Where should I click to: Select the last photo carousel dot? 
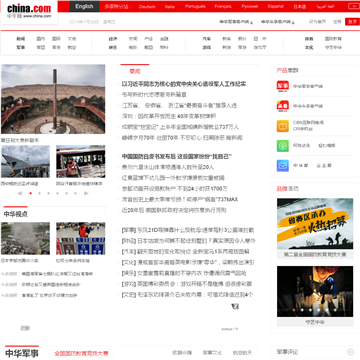[75, 193]
